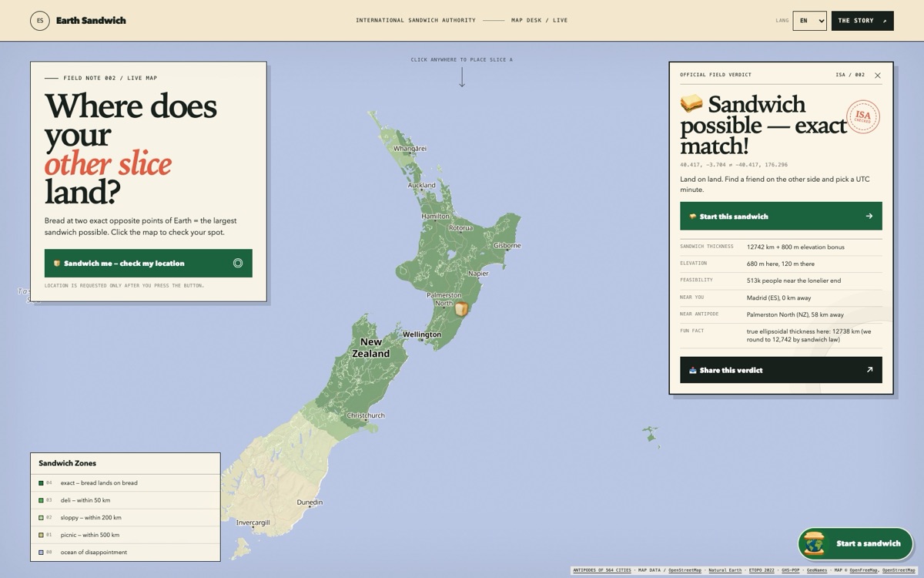Click Start this sandwich green button
This screenshot has height=578, width=924.
tap(781, 217)
